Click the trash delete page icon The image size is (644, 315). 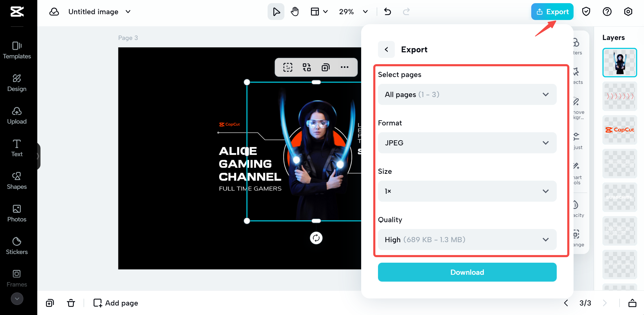[71, 303]
